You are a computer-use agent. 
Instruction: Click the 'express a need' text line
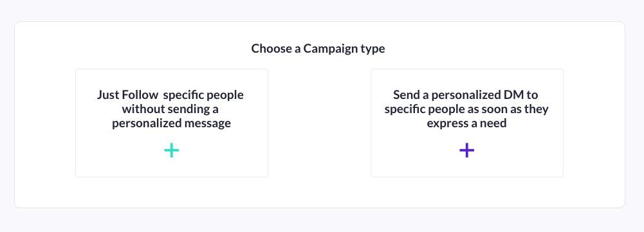466,123
